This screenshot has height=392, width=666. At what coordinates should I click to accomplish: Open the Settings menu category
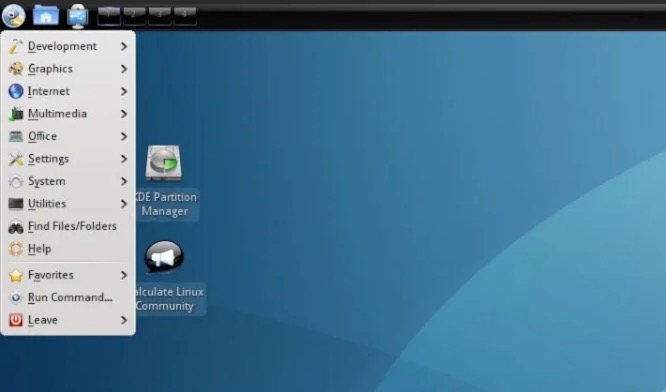tap(68, 159)
